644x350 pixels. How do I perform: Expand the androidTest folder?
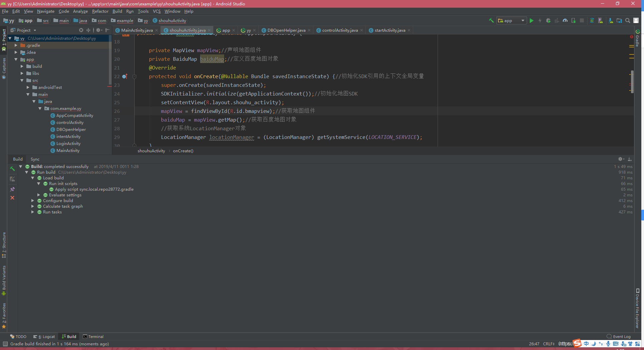(28, 87)
